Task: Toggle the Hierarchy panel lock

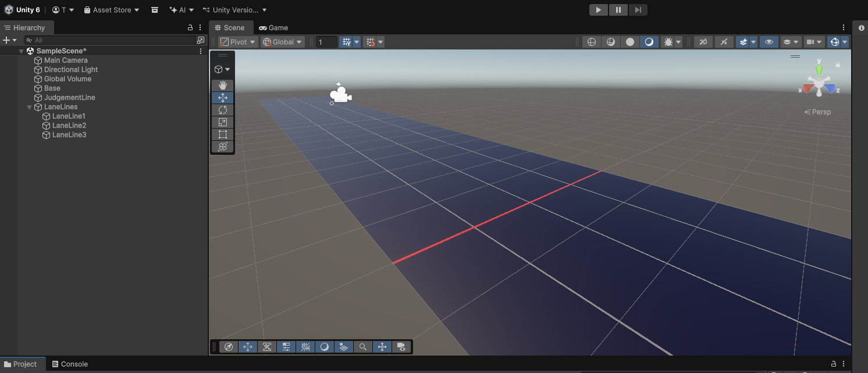Action: click(190, 27)
